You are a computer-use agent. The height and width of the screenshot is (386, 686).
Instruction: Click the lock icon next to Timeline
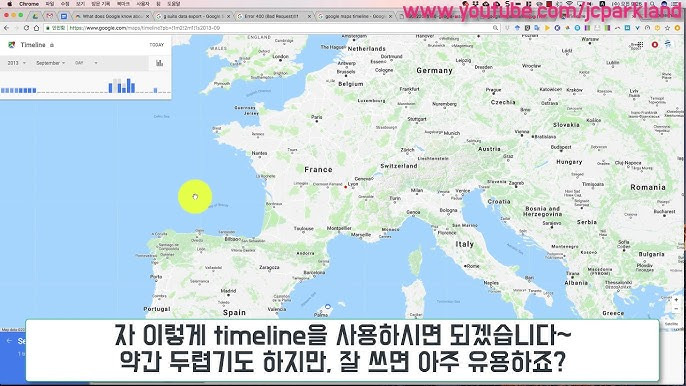pos(52,45)
